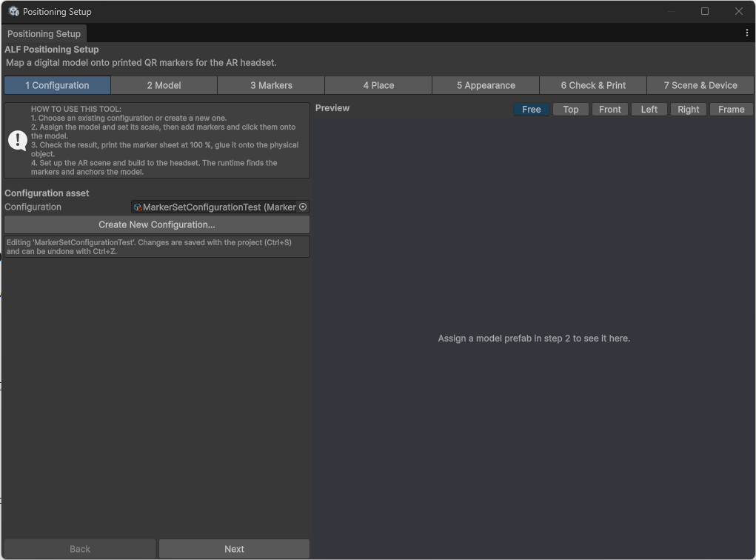
Task: Switch preview to Top view
Action: tap(571, 110)
